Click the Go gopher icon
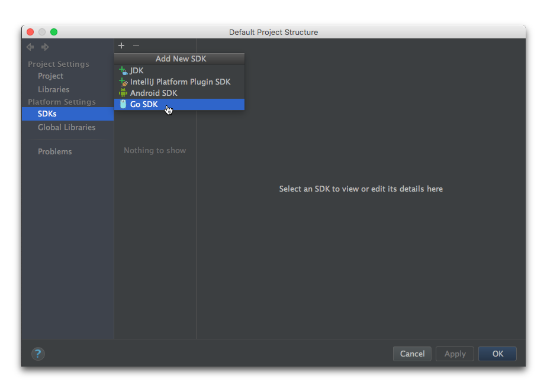 123,104
